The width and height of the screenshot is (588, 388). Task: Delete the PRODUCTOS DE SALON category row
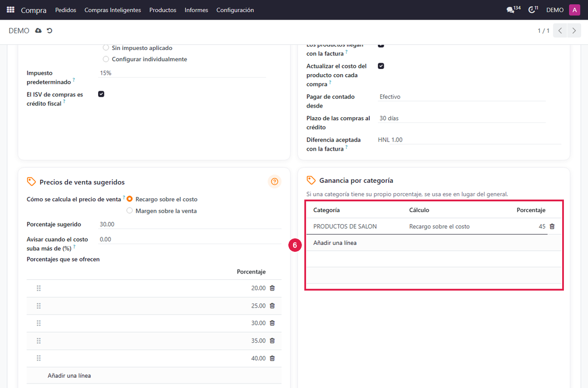pyautogui.click(x=552, y=226)
